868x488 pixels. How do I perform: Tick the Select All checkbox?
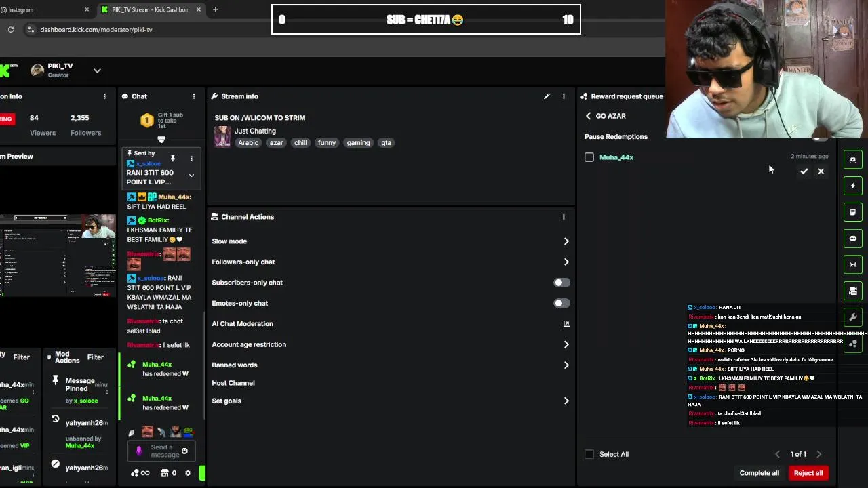tap(589, 454)
